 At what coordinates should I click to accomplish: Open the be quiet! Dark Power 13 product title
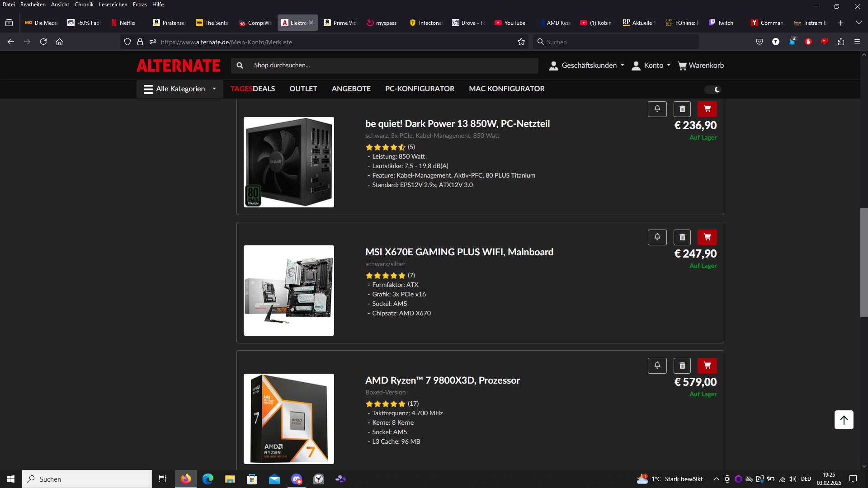pos(458,124)
